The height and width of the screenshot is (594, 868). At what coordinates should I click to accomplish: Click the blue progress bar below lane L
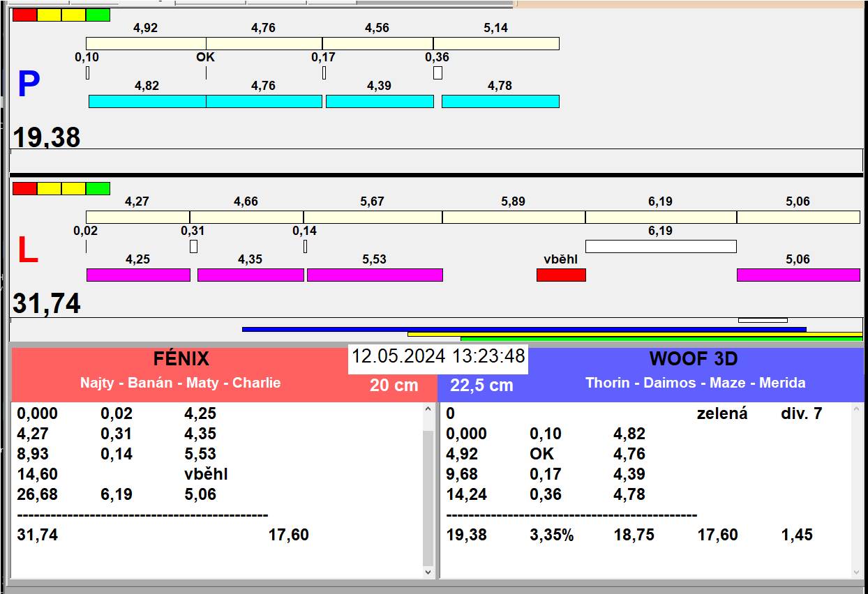tap(523, 329)
